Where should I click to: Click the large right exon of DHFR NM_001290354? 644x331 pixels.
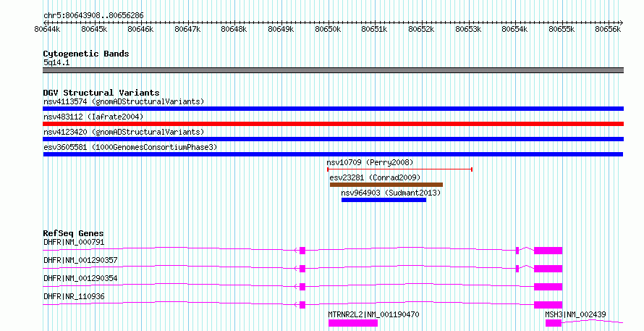tap(548, 287)
